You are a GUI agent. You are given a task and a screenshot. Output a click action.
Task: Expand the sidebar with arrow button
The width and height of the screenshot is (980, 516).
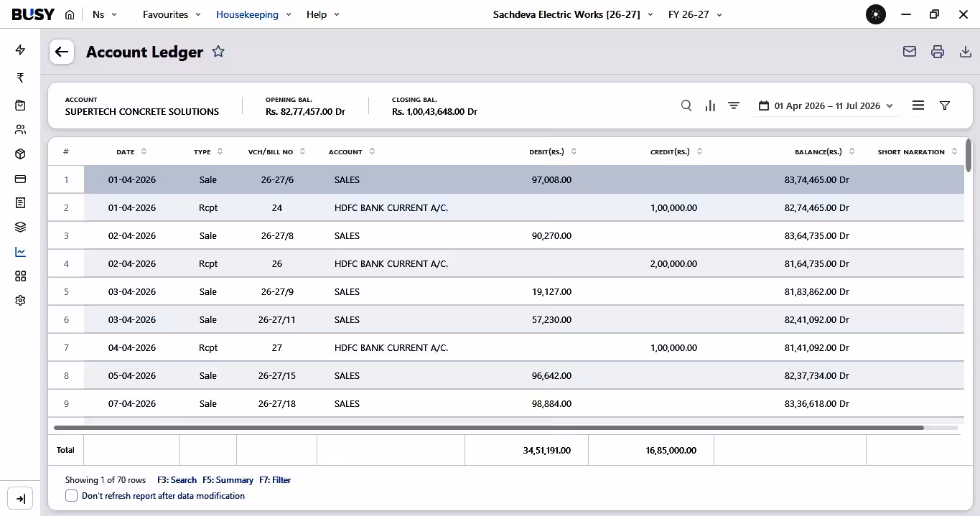tap(20, 499)
